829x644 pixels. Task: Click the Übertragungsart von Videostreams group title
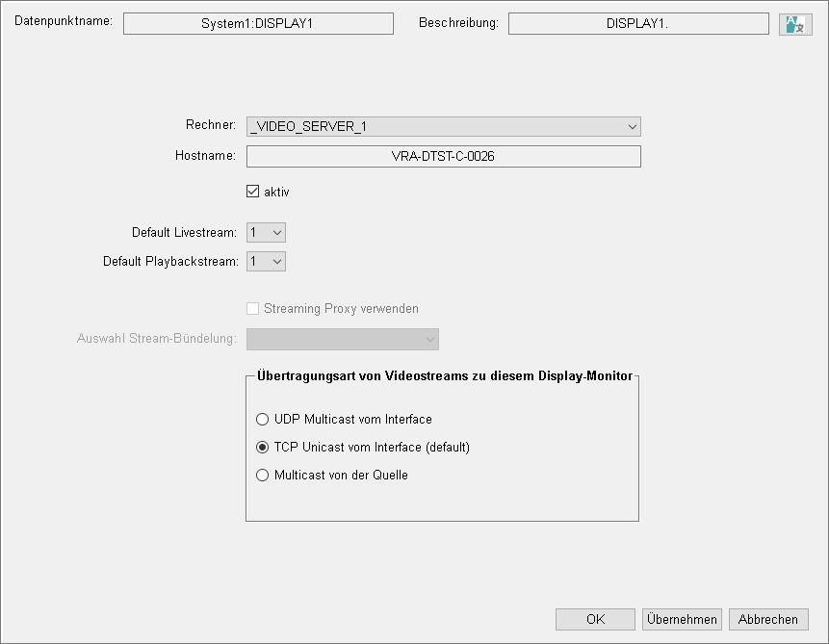pyautogui.click(x=445, y=376)
